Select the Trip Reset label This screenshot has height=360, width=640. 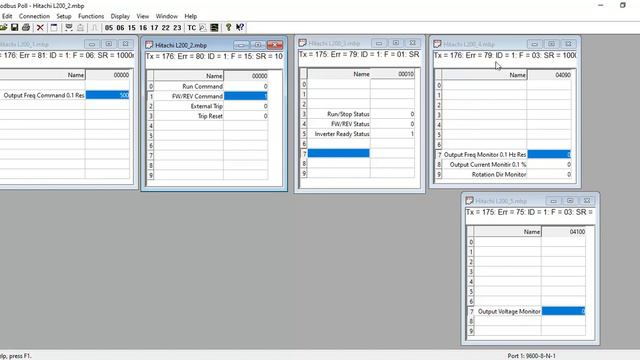(210, 116)
